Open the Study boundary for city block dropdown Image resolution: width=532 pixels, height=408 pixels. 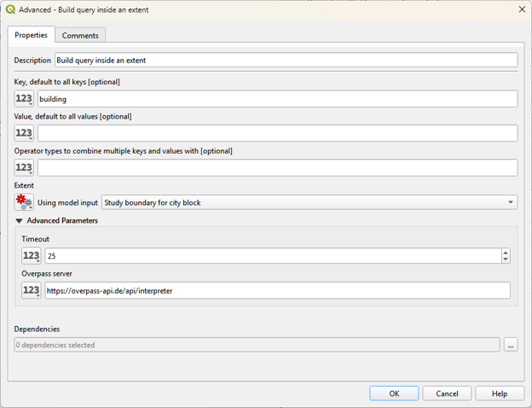tap(309, 202)
